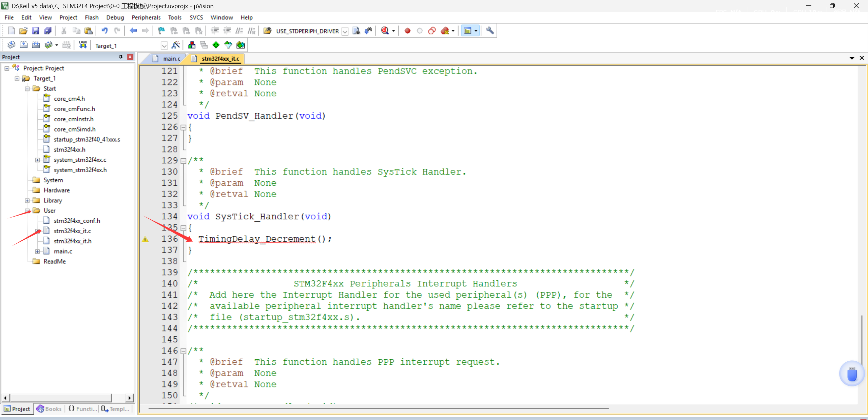Click the project tree horizontal scrollbar
This screenshot has width=868, height=420.
coord(61,397)
